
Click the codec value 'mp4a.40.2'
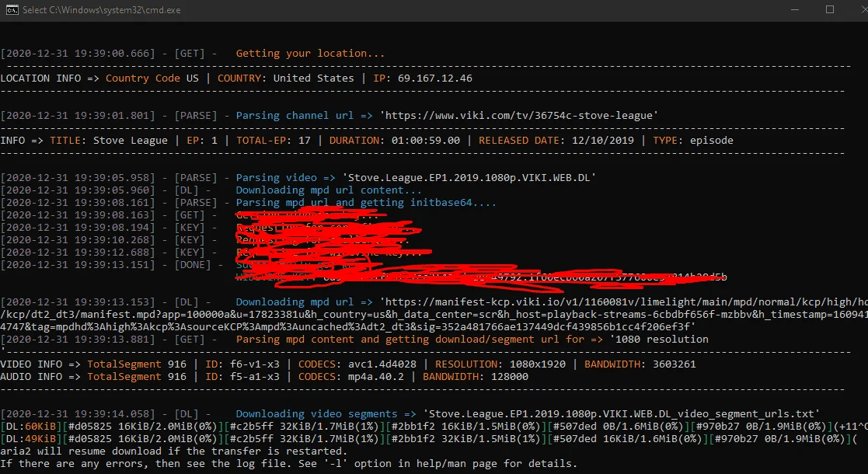(x=376, y=377)
